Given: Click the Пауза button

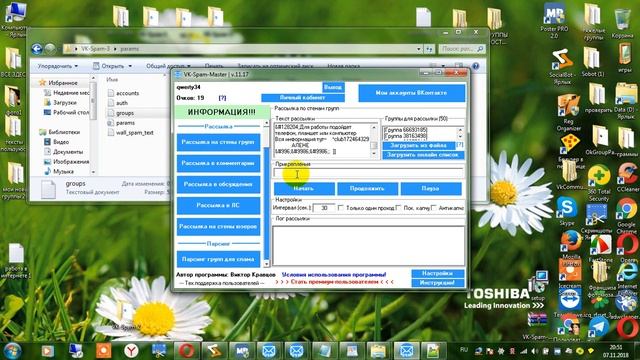Looking at the screenshot, I should pos(431,189).
